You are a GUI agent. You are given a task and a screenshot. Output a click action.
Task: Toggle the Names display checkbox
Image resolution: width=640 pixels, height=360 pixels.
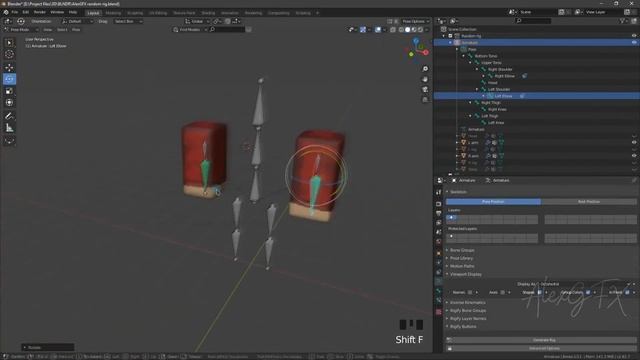pos(470,292)
